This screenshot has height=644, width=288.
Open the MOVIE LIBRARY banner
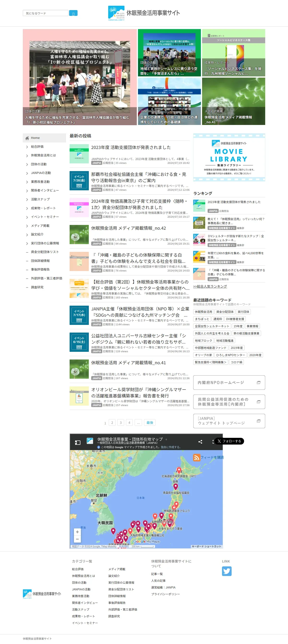point(229,157)
